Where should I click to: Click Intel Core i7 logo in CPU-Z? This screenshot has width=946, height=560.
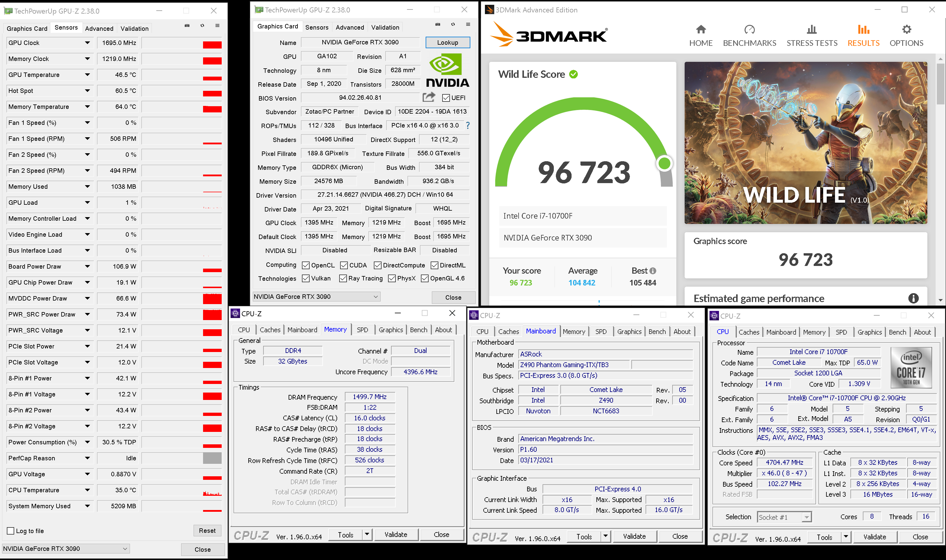point(911,367)
